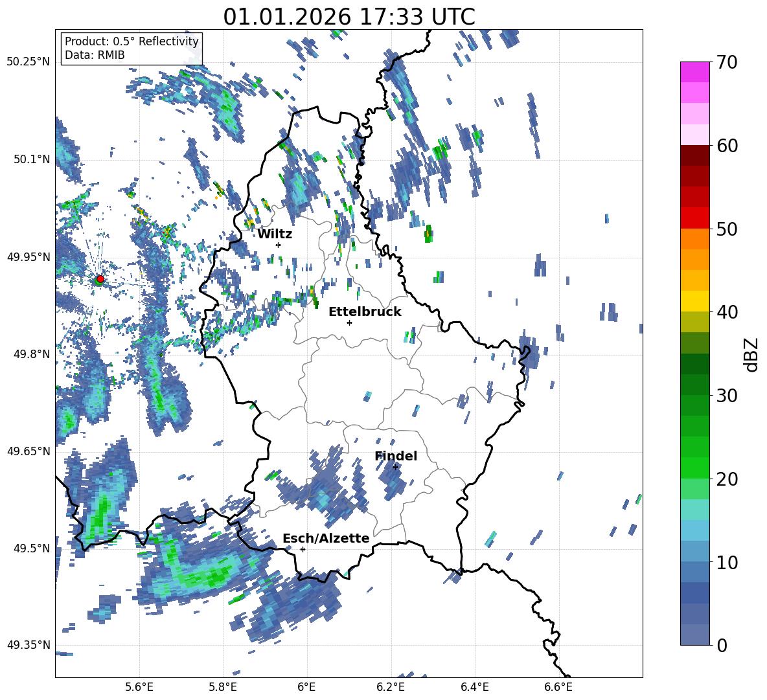Click the colorbar 20 tick label
The width and height of the screenshot is (767, 700).
tap(727, 479)
